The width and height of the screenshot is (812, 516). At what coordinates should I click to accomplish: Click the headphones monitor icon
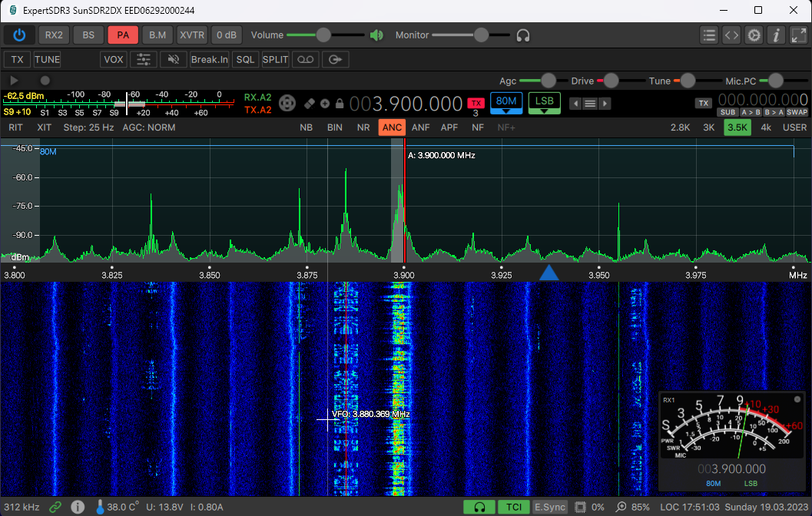(523, 35)
